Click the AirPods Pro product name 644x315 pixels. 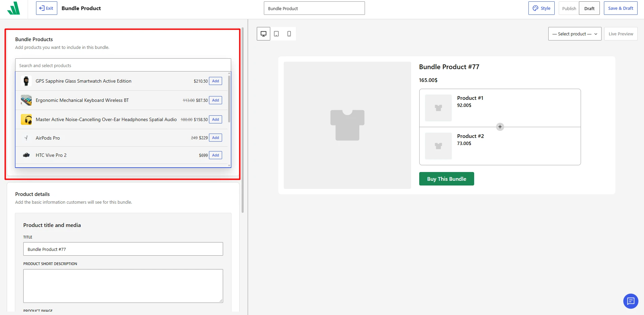tap(48, 138)
